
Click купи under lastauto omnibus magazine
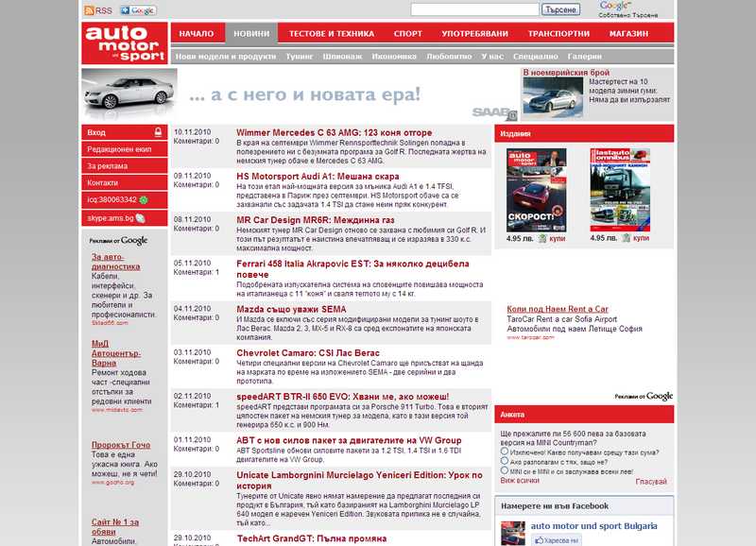(x=641, y=238)
